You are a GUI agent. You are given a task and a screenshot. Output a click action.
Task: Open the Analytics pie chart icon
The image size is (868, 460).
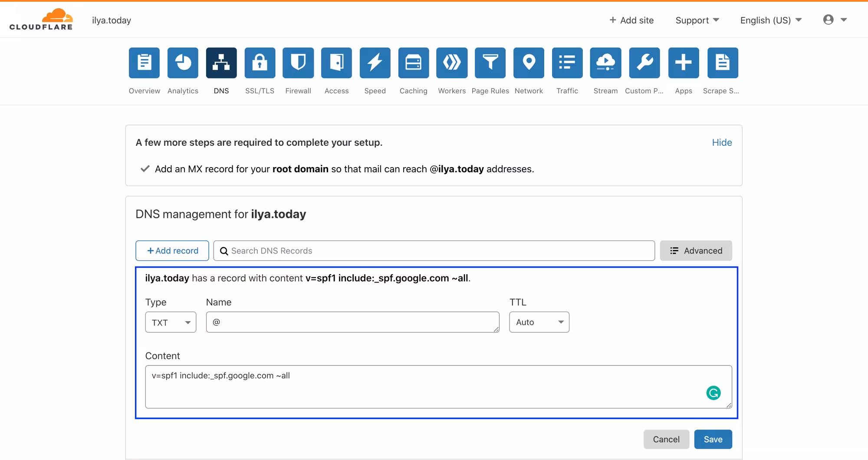[183, 63]
